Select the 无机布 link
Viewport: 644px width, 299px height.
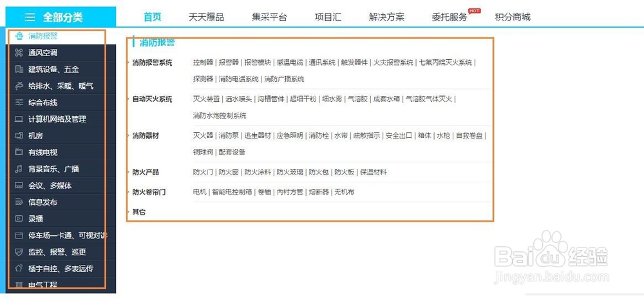click(345, 192)
